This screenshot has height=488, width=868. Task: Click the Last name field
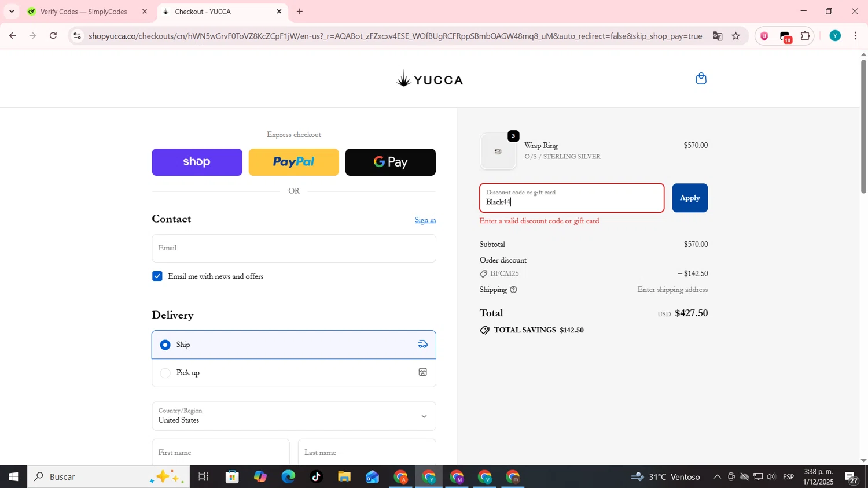tap(367, 452)
